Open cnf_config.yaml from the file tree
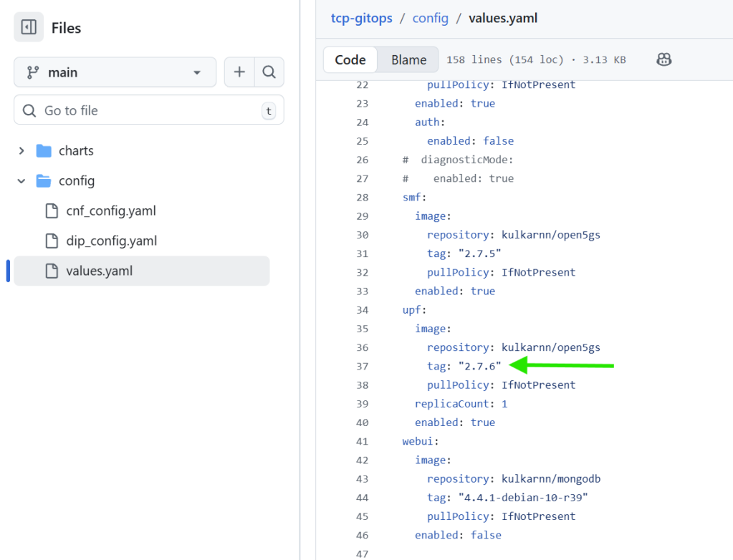 pyautogui.click(x=110, y=211)
